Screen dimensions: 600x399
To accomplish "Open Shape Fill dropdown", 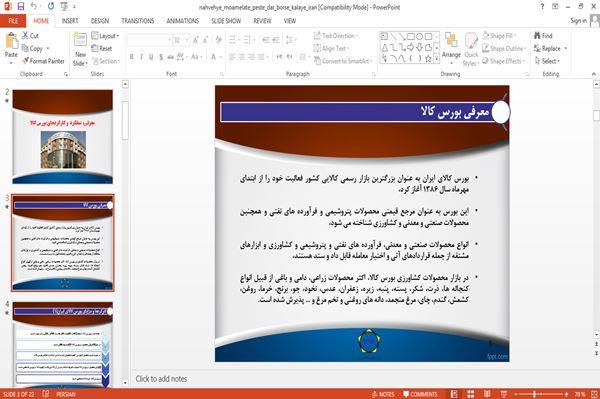I will [499, 36].
